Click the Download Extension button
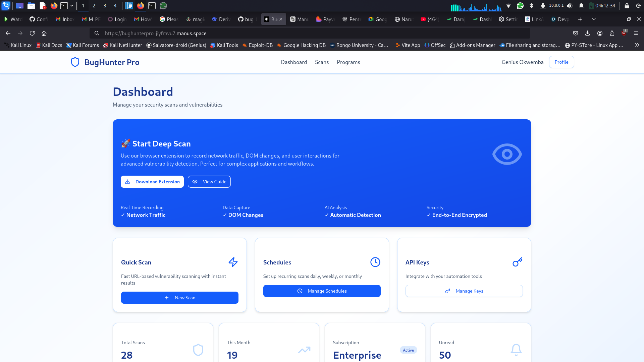Screen dimensions: 644x362 [152, 182]
